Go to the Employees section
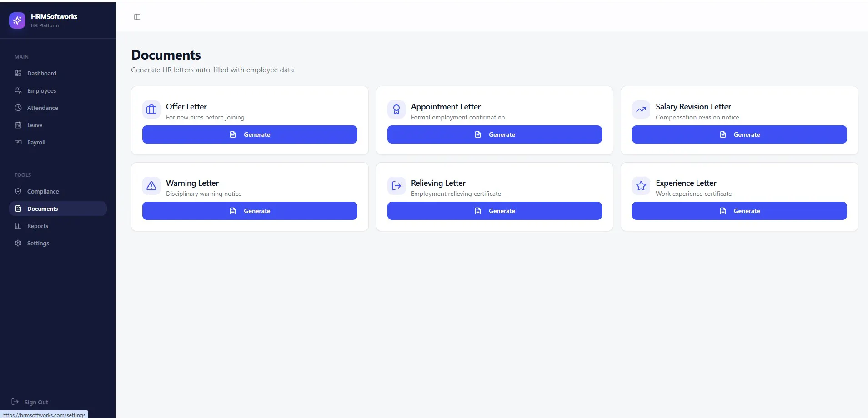Image resolution: width=868 pixels, height=418 pixels. pos(58,90)
